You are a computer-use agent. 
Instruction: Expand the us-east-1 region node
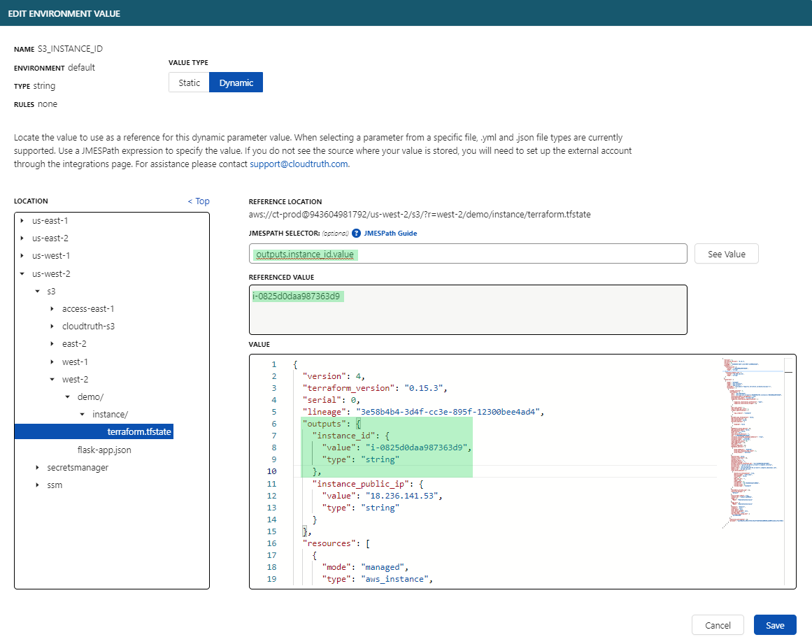[x=22, y=220]
